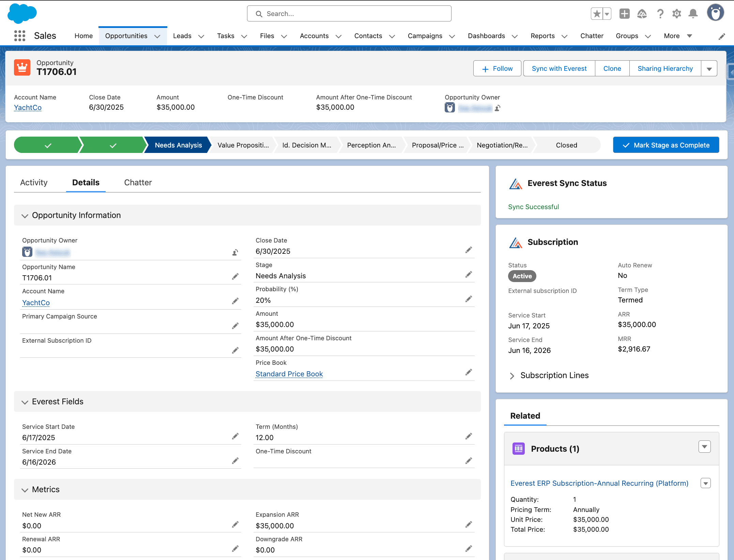Viewport: 734px width, 560px height.
Task: Clone this opportunity
Action: (x=612, y=68)
